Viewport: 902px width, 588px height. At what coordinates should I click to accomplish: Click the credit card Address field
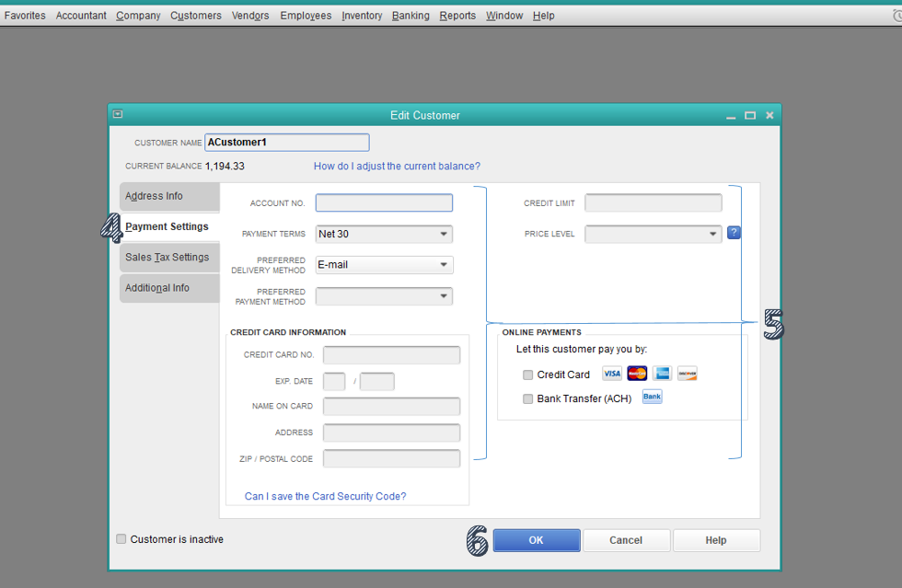392,432
